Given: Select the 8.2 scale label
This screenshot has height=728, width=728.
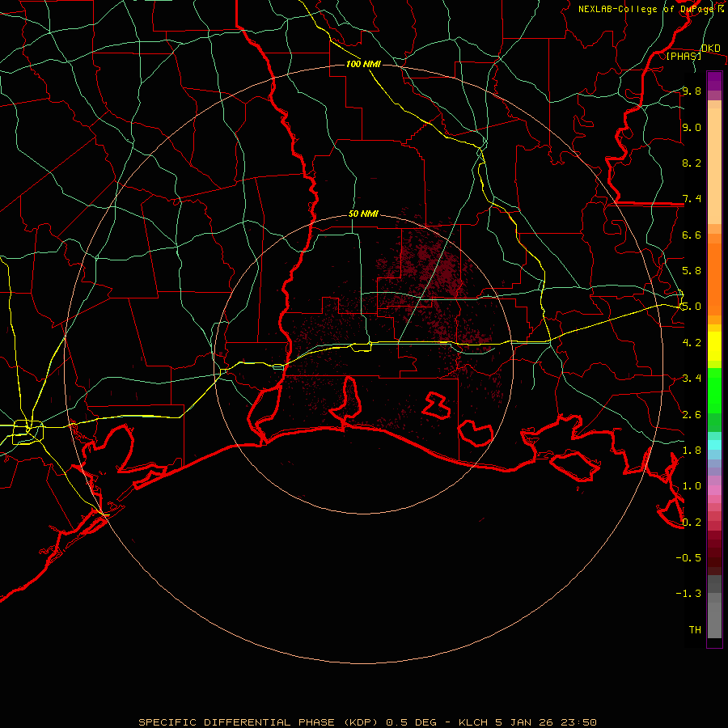Looking at the screenshot, I should coord(692,163).
